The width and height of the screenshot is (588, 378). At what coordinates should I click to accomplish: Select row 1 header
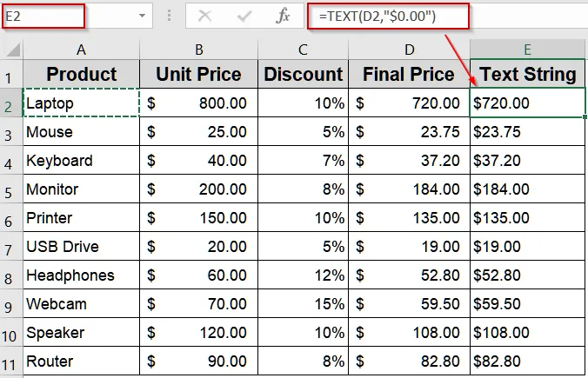click(x=11, y=74)
